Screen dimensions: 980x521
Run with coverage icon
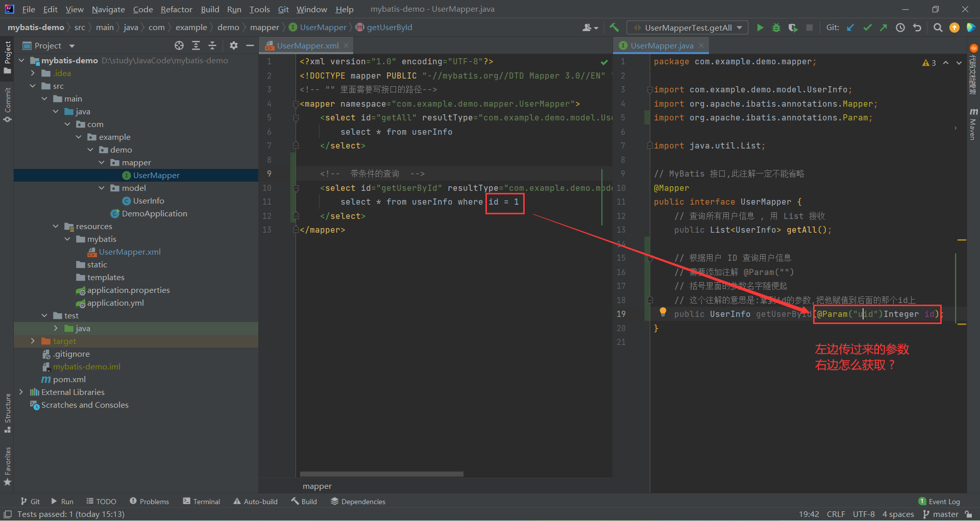793,28
